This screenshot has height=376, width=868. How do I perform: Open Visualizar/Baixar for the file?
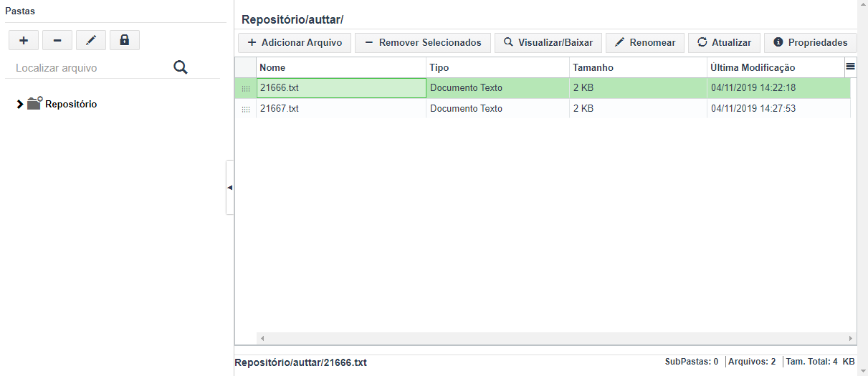(548, 43)
